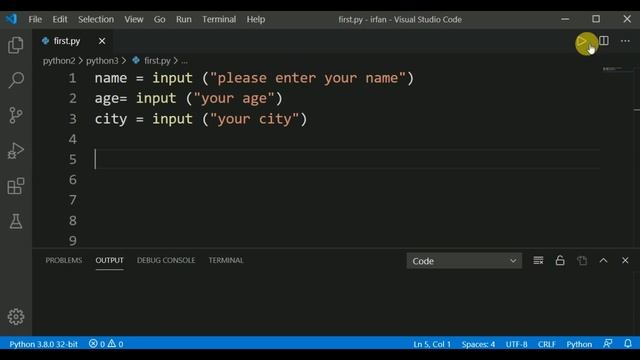
Task: Select the Output panel tab
Action: [x=109, y=260]
